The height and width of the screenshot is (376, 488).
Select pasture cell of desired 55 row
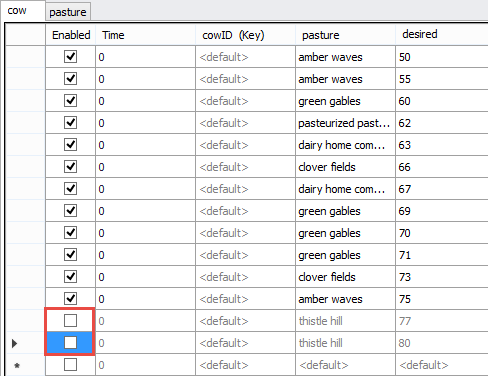pyautogui.click(x=345, y=79)
